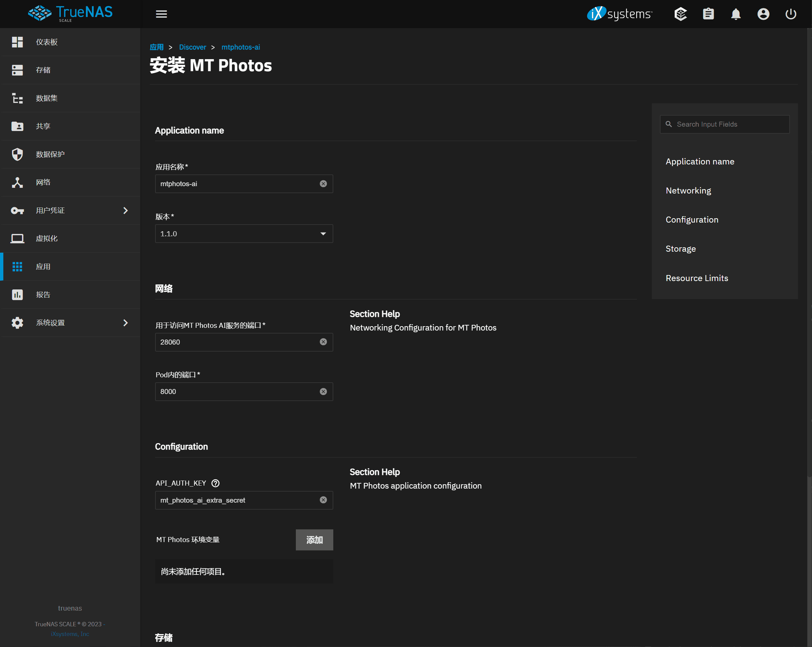Open 仪表板 in the sidebar
Image resolution: width=812 pixels, height=647 pixels.
point(70,42)
